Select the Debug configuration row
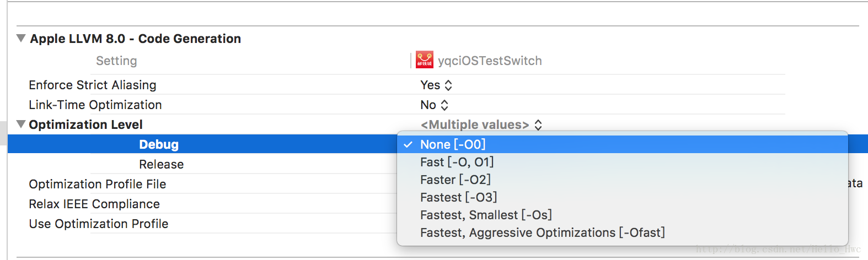 159,144
